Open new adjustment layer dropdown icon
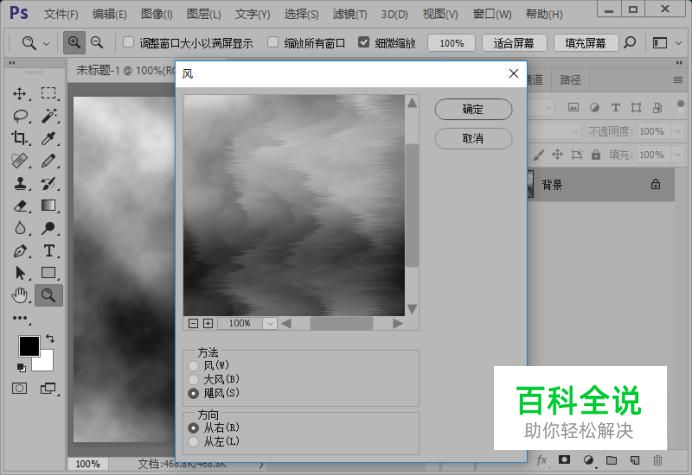The image size is (692, 475). 589,460
